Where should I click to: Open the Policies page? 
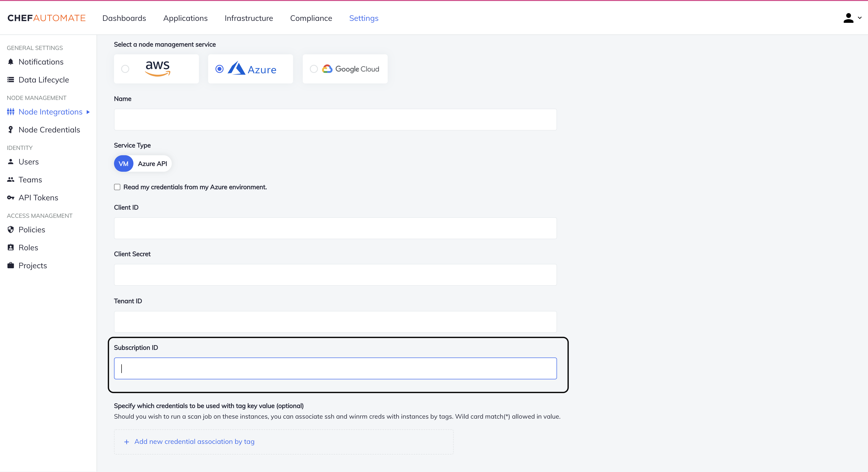[x=32, y=229]
